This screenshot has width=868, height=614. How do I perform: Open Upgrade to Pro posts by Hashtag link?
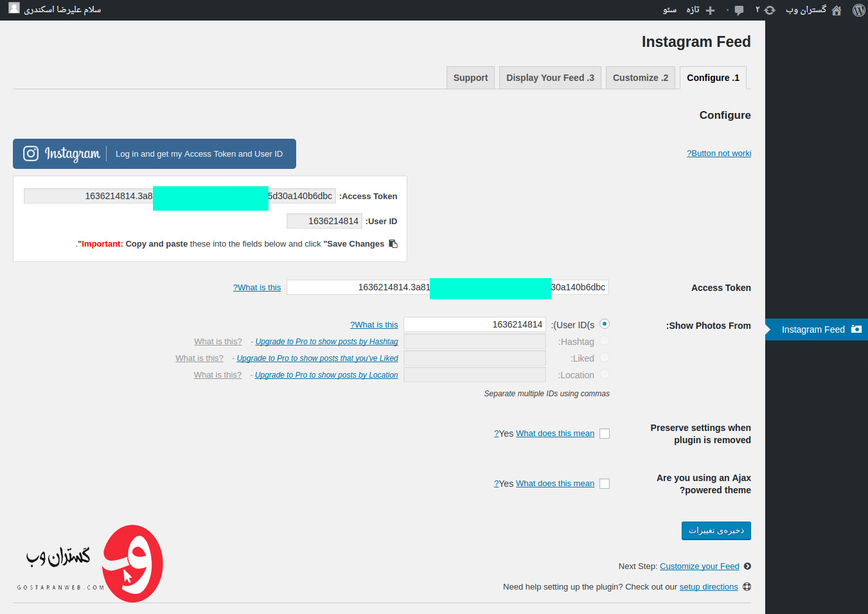326,342
